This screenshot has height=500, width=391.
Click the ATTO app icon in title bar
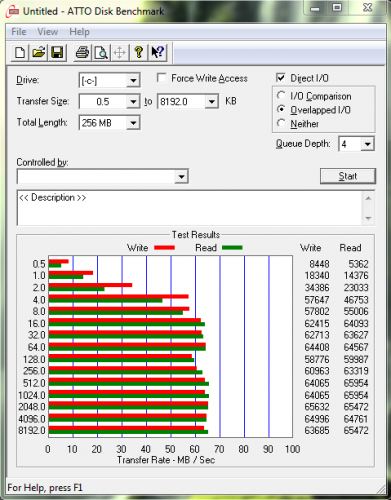point(13,12)
